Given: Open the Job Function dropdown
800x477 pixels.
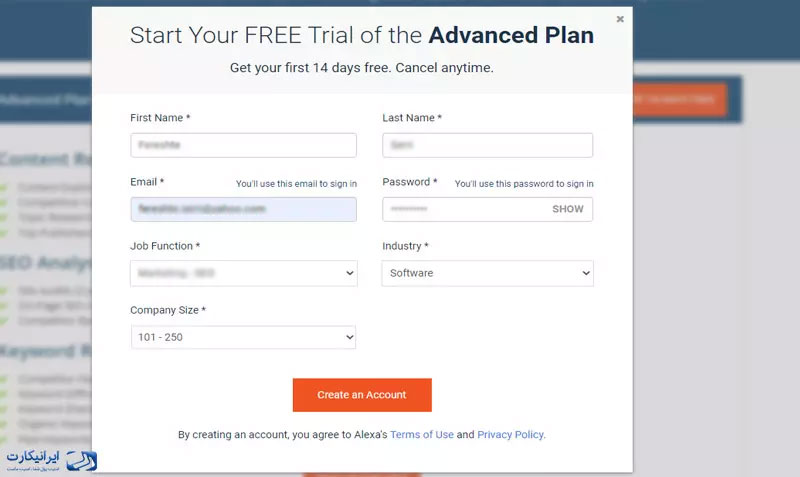Looking at the screenshot, I should click(x=244, y=273).
